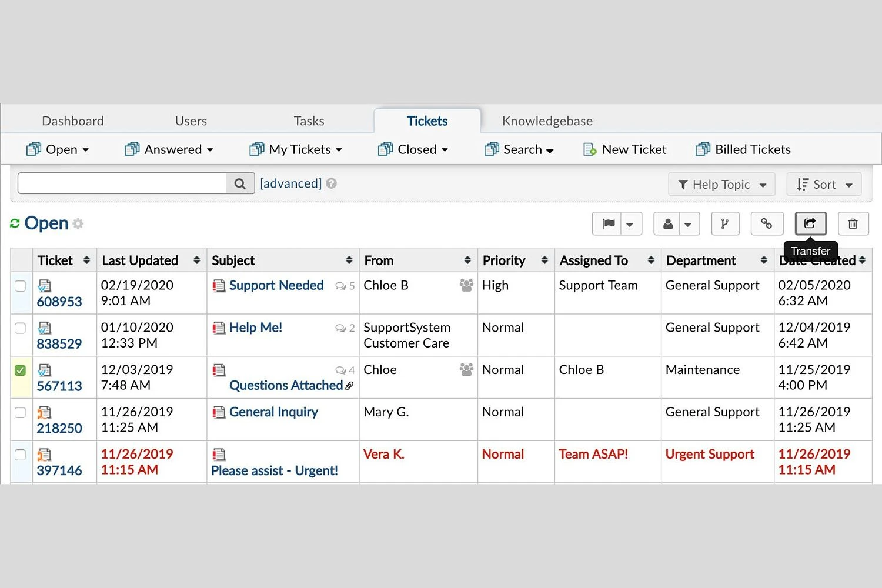Click into the ticket search text field
Image resolution: width=882 pixels, height=588 pixels.
tap(122, 183)
